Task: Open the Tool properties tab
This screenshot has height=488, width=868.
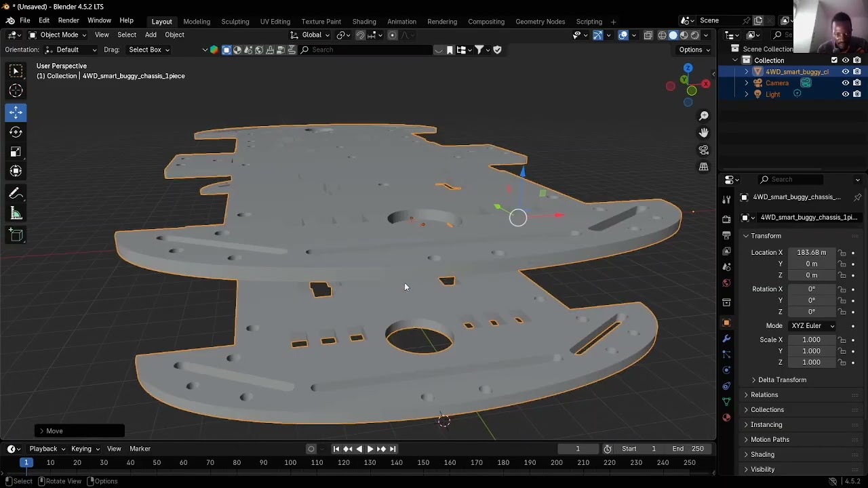Action: [x=726, y=199]
